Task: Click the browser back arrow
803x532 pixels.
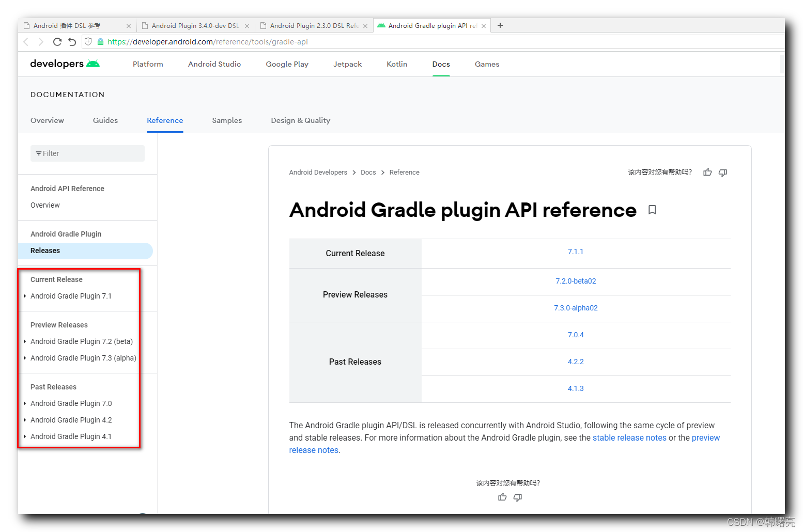Action: pos(26,42)
